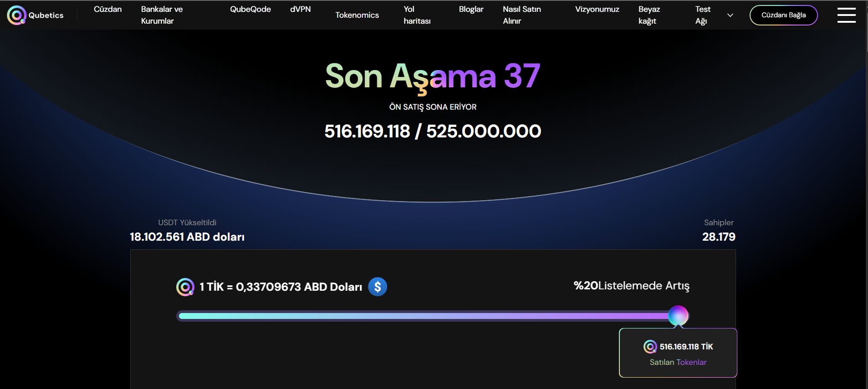Click the Cüzdanı Bağla button

coord(783,15)
